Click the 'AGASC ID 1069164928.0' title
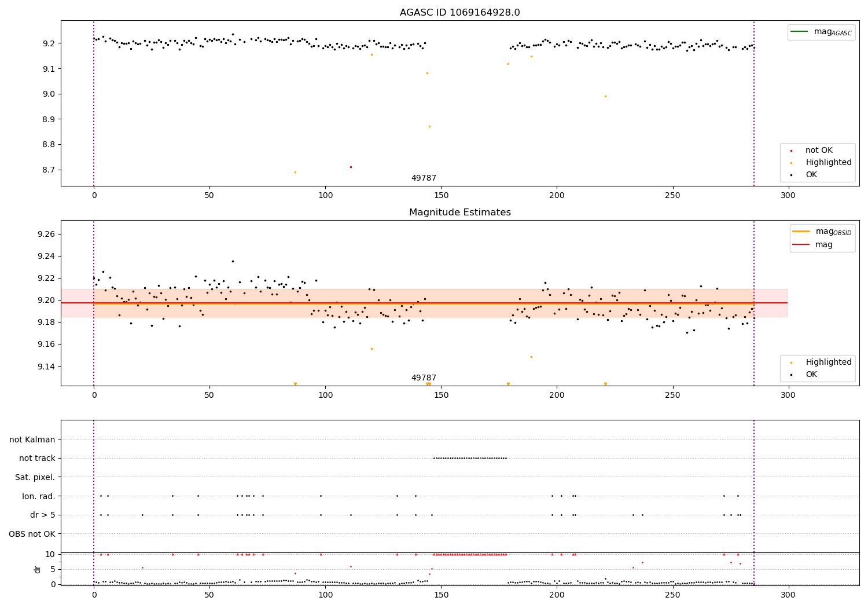Image resolution: width=868 pixels, height=608 pixels. (x=460, y=13)
